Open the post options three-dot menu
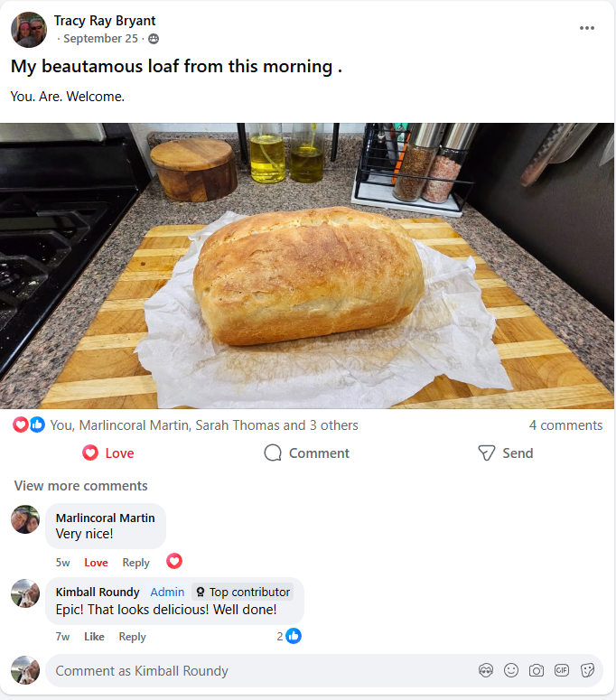The height and width of the screenshot is (700, 616). pos(586,28)
